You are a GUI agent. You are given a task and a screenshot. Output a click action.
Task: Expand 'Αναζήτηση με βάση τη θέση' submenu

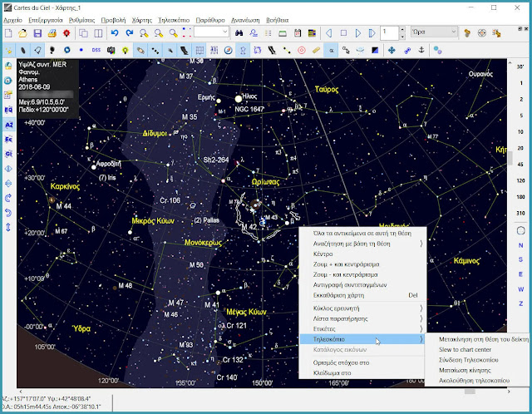[x=362, y=244]
